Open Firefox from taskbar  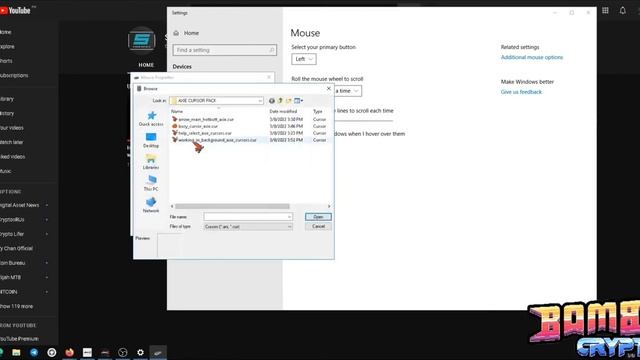[69, 352]
